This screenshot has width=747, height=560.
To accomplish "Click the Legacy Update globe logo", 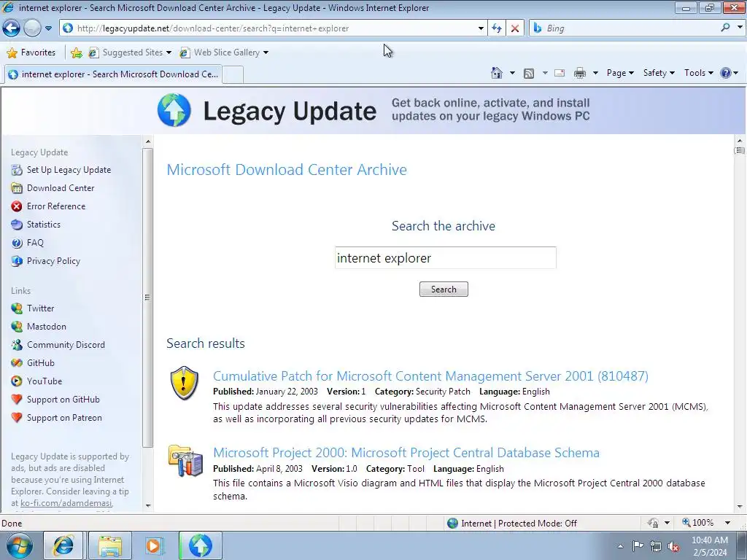I will (174, 110).
